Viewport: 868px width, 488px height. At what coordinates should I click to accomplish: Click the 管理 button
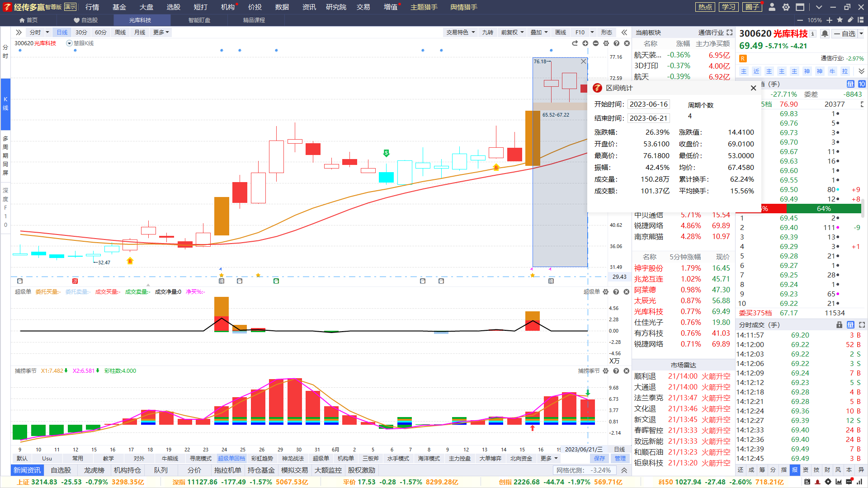point(620,458)
